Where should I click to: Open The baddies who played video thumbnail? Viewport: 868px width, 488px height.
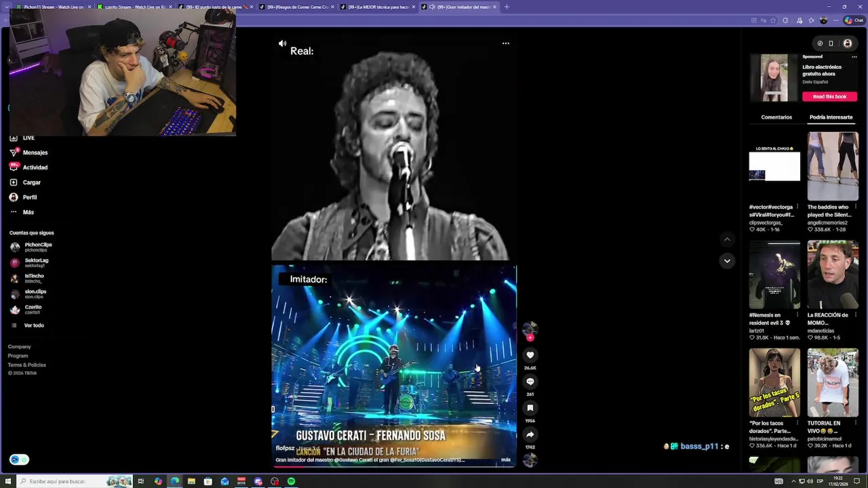pyautogui.click(x=833, y=167)
